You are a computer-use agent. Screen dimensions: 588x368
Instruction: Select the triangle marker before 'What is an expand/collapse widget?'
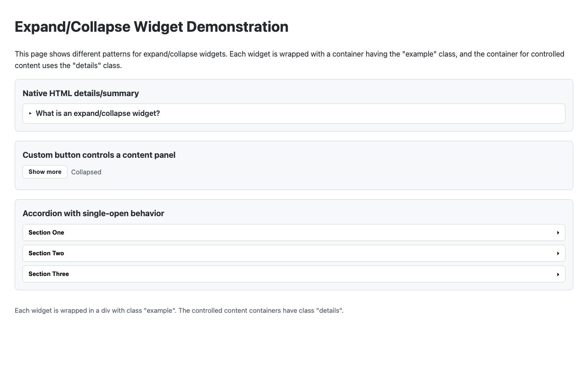(x=30, y=113)
